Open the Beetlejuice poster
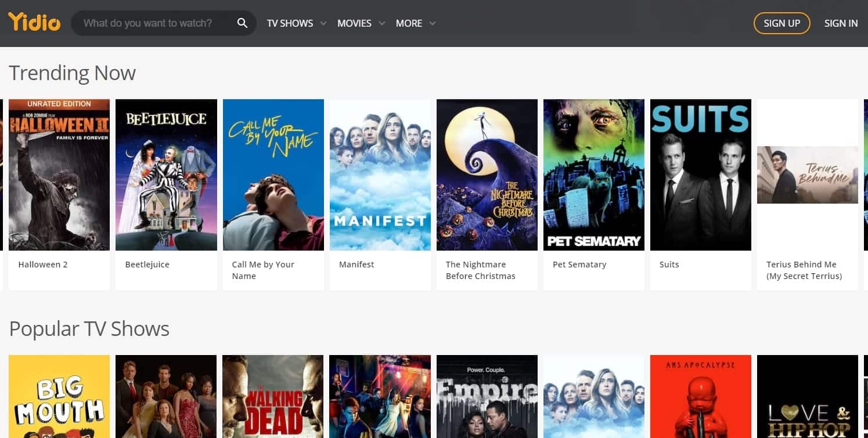Screen dimensions: 868x438 [166, 175]
